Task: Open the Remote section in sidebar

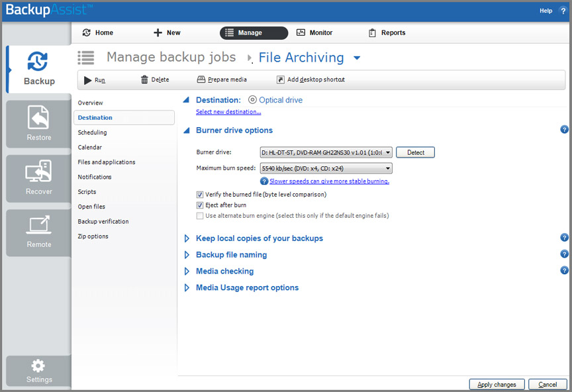Action: pos(39,233)
